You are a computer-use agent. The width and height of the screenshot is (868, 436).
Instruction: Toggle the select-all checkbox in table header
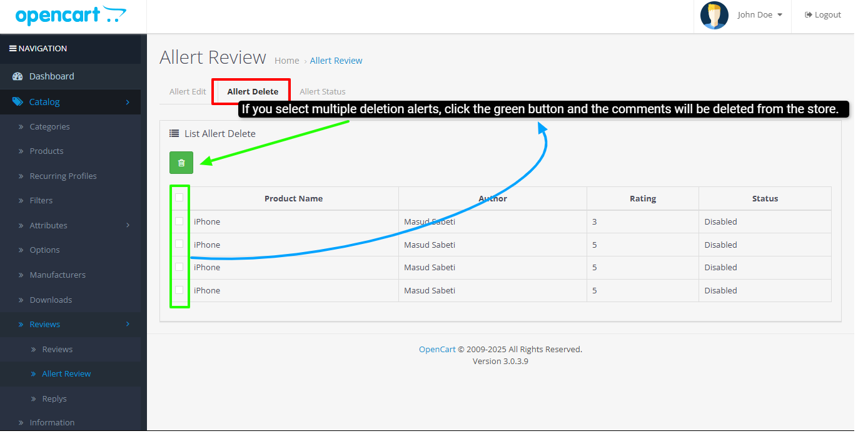coord(179,198)
